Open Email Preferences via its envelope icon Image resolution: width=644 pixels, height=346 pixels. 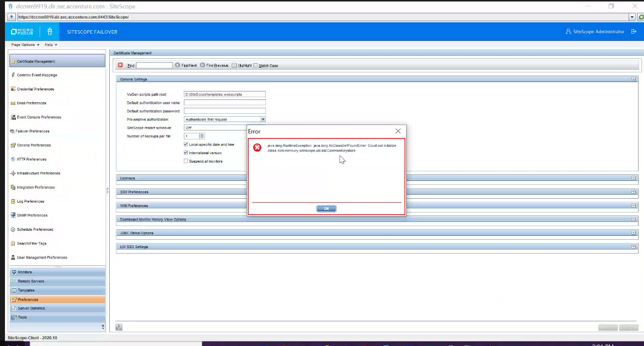(13, 103)
